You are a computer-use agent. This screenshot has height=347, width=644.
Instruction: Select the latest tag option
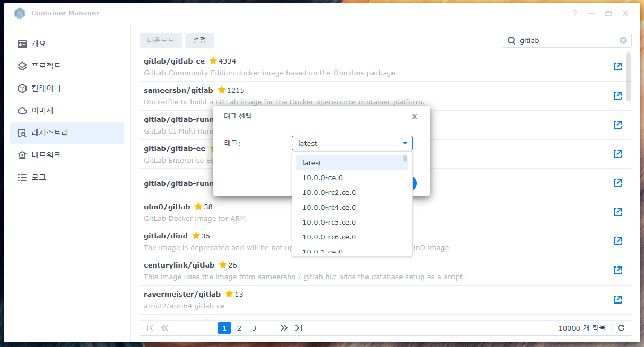(x=352, y=163)
